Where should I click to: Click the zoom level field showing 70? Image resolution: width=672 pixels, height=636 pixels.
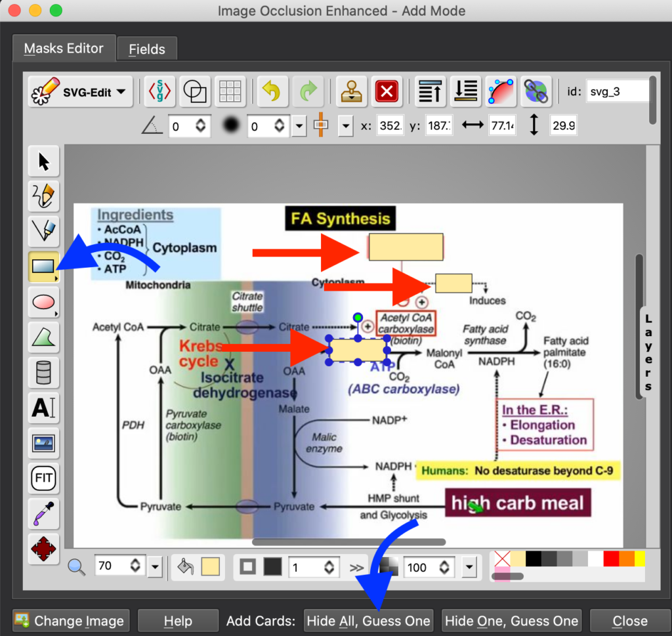tap(112, 566)
